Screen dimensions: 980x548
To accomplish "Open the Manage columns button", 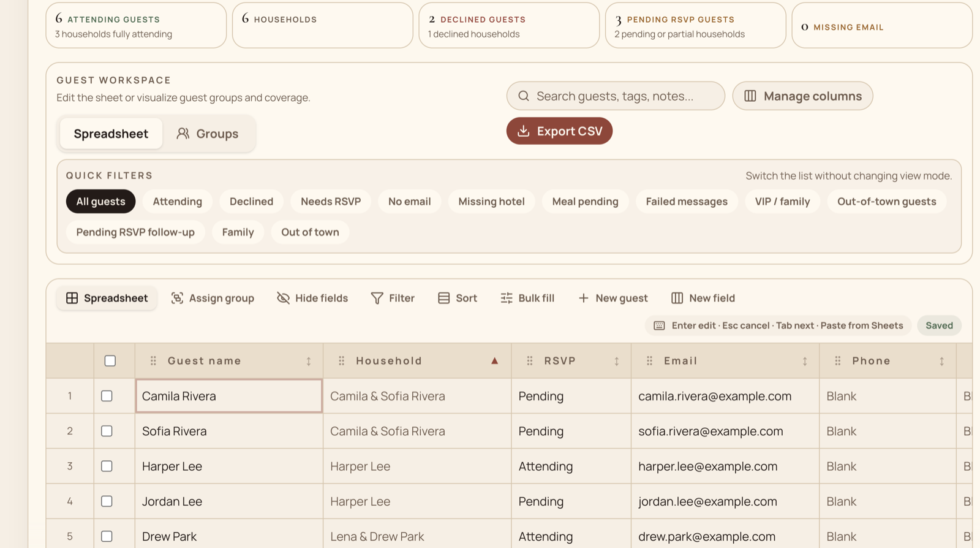I will click(802, 96).
